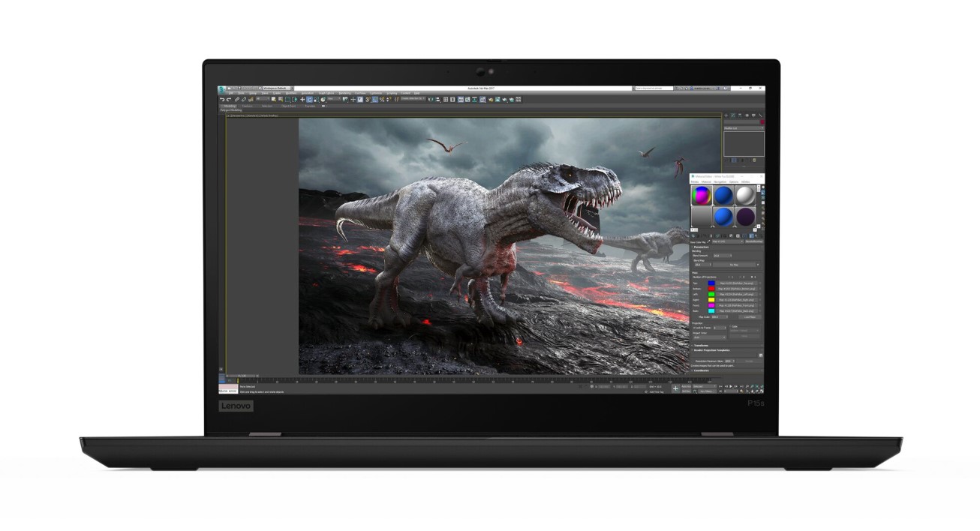Open Material Editor Utilities menu
Viewport: 980px width, 531px height.
tap(745, 181)
